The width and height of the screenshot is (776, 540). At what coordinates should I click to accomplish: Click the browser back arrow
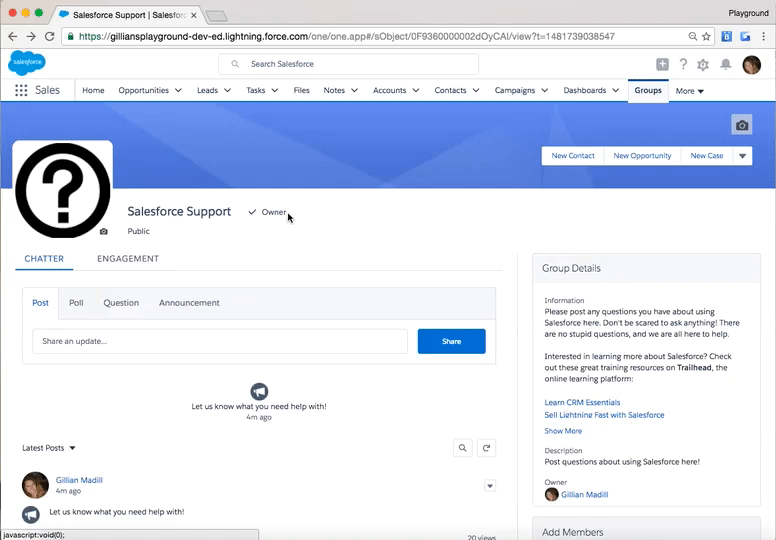(x=13, y=36)
